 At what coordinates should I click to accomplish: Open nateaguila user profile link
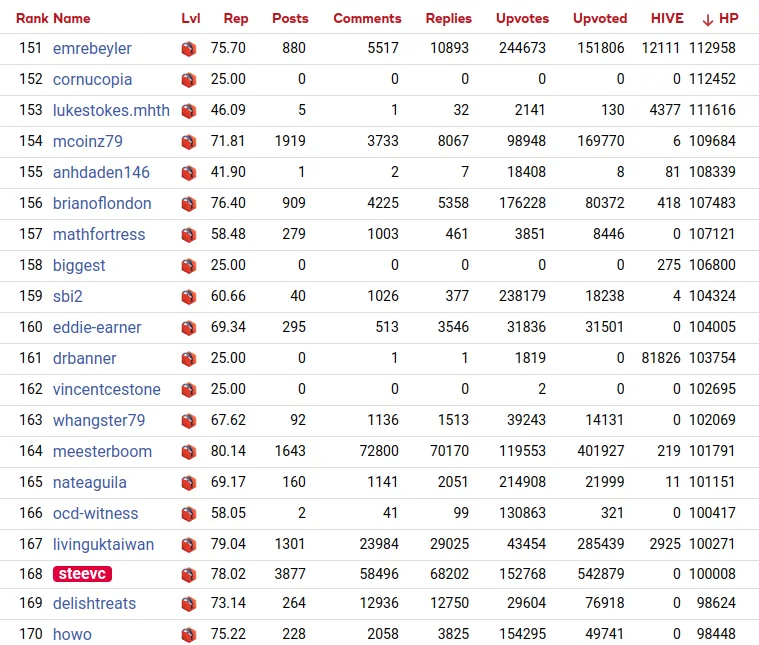[90, 482]
